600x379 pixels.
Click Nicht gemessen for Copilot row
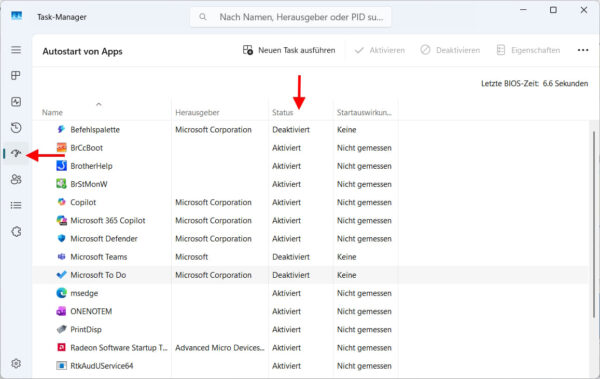(364, 202)
